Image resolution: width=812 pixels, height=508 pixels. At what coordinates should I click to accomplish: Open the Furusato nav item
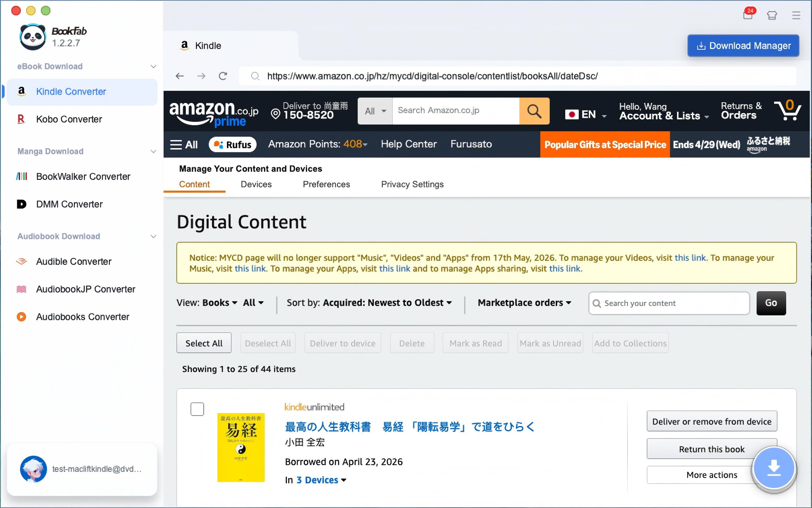tap(471, 144)
